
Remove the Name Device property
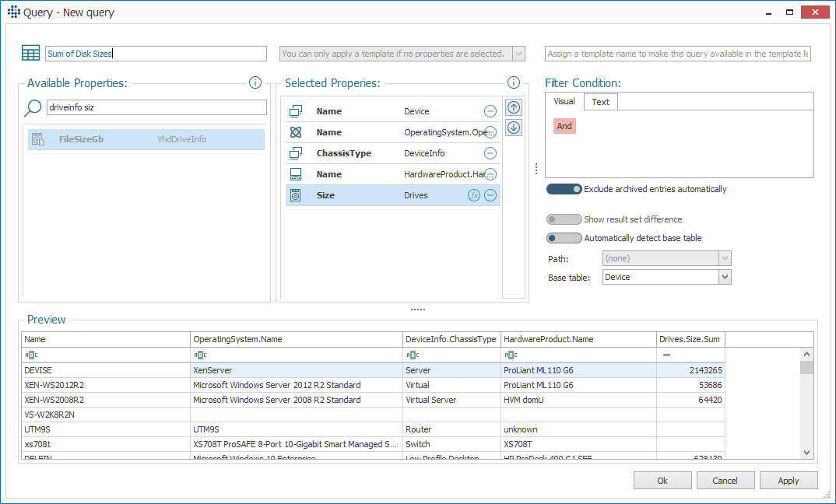490,111
